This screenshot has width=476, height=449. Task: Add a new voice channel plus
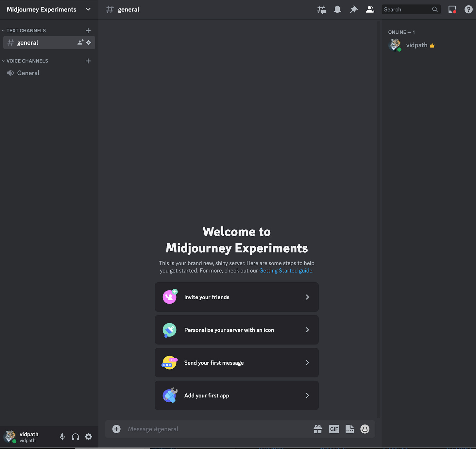[88, 61]
